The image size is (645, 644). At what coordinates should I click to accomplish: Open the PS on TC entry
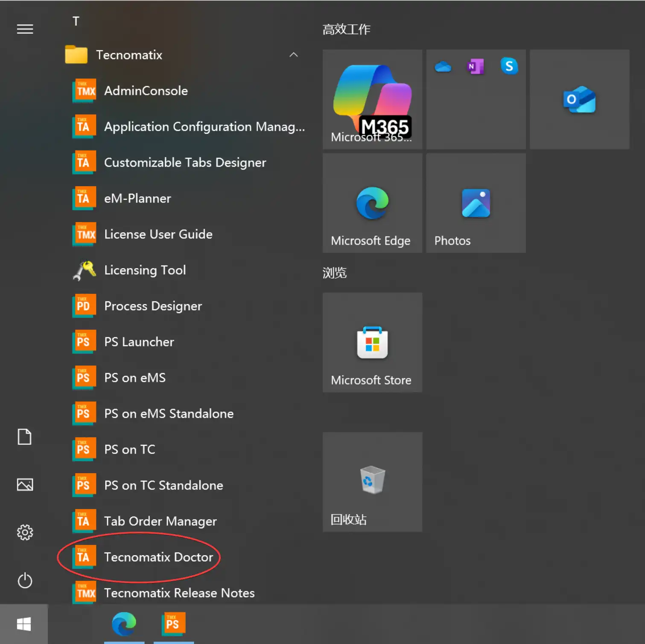184,449
